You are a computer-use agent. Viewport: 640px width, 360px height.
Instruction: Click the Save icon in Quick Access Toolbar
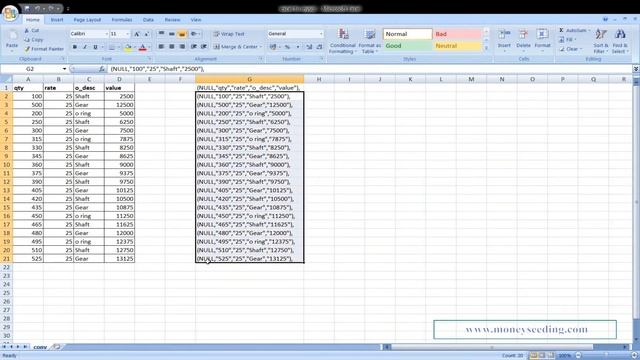pyautogui.click(x=27, y=8)
